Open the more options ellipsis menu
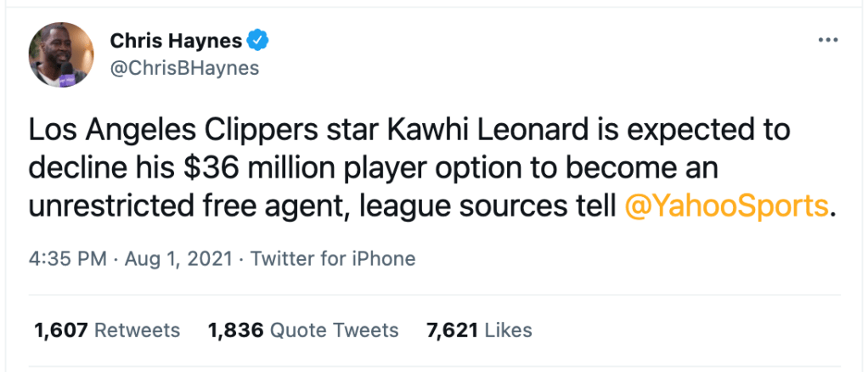This screenshot has height=372, width=868. (x=827, y=40)
